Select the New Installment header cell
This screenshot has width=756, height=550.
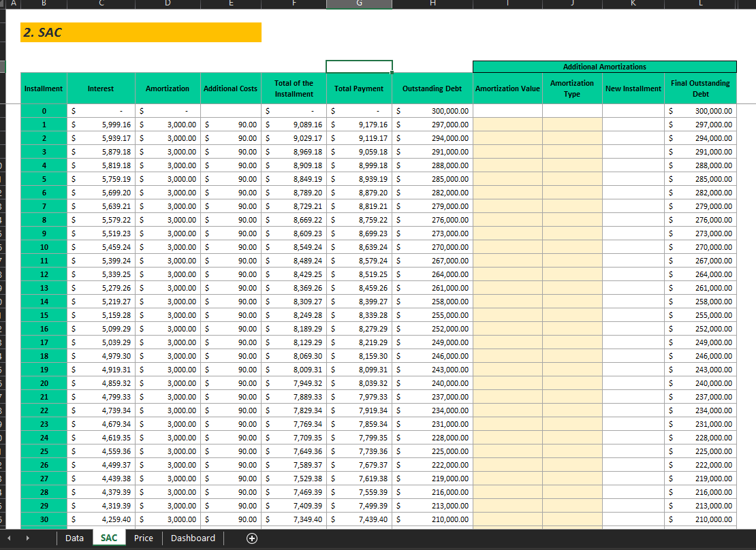(633, 88)
